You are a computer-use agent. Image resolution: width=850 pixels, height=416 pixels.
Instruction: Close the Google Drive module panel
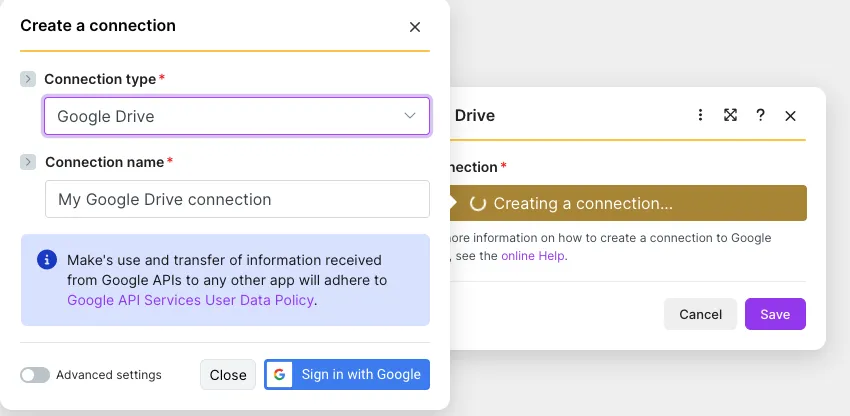[790, 116]
